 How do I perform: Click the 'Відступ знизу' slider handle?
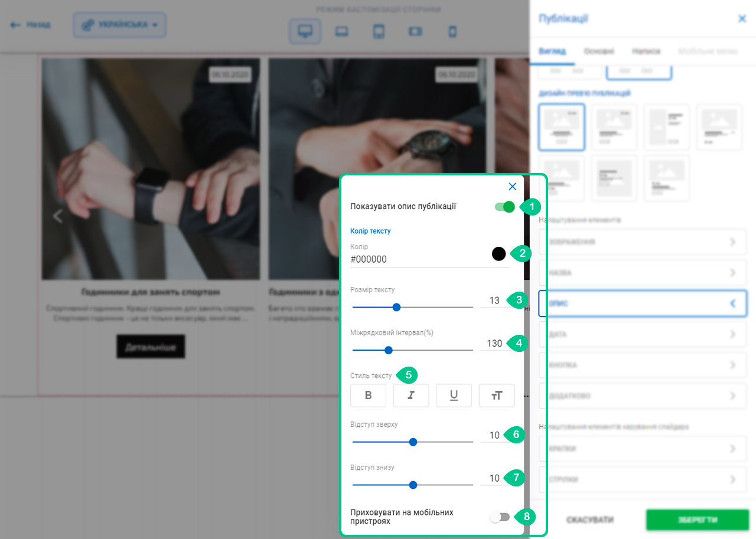(x=413, y=485)
